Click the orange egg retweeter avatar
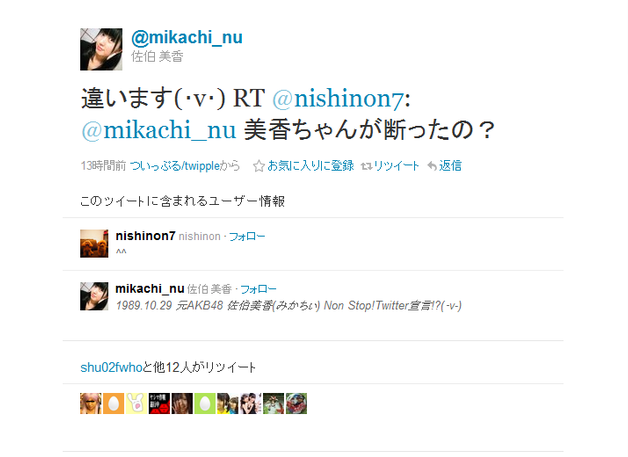The width and height of the screenshot is (628, 457). point(113,403)
